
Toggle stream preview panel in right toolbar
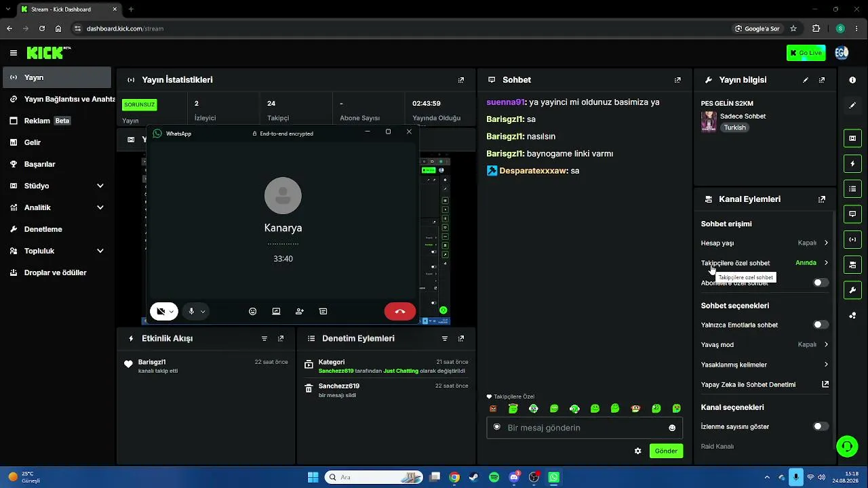[x=852, y=138]
